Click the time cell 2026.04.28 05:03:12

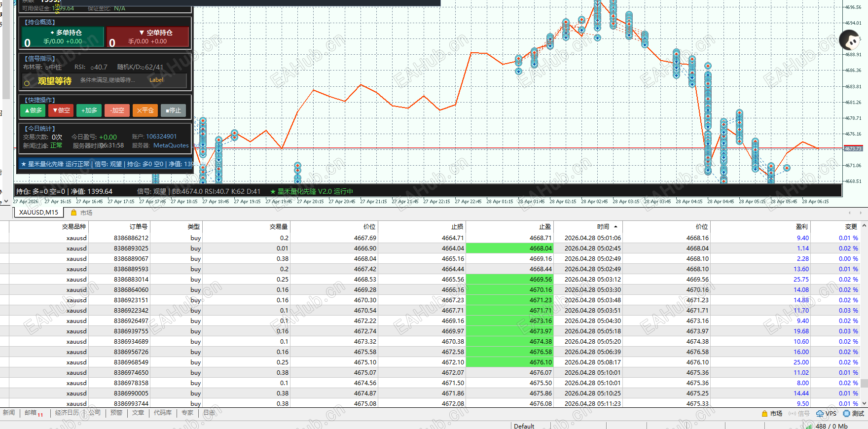click(593, 280)
